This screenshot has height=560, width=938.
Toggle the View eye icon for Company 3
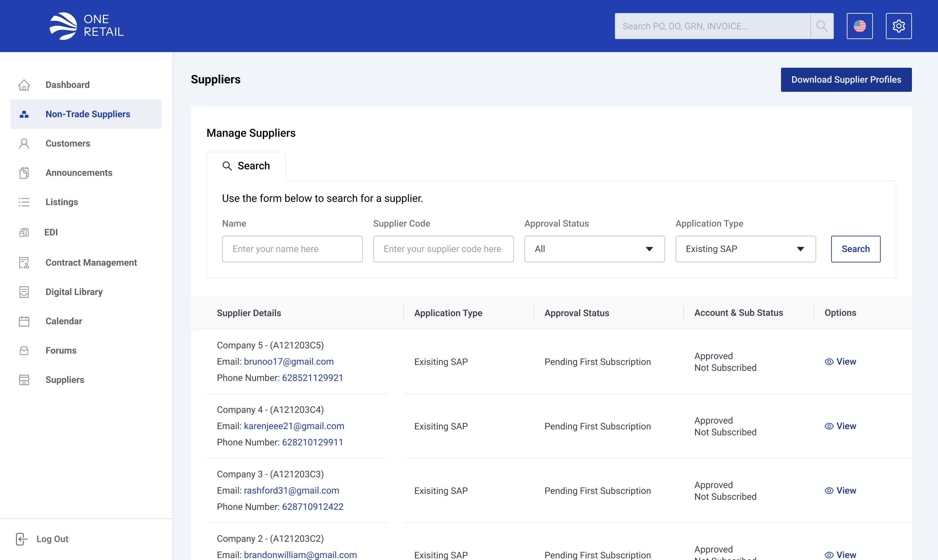coord(829,491)
